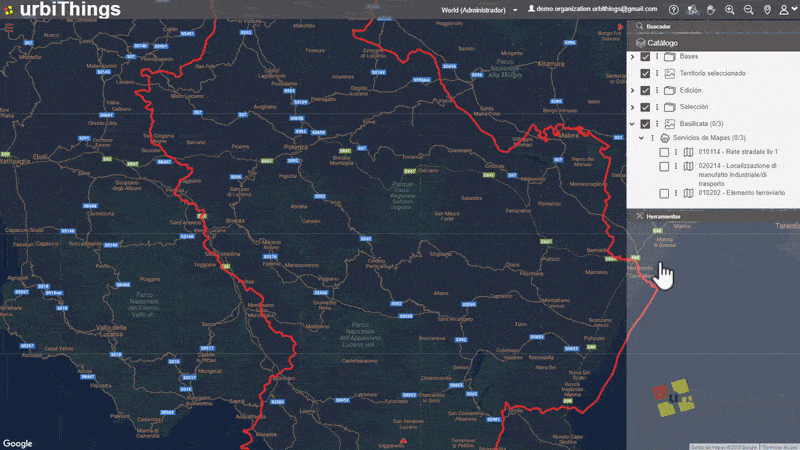Image resolution: width=800 pixels, height=450 pixels.
Task: Expand the Selección folder
Action: (x=633, y=107)
